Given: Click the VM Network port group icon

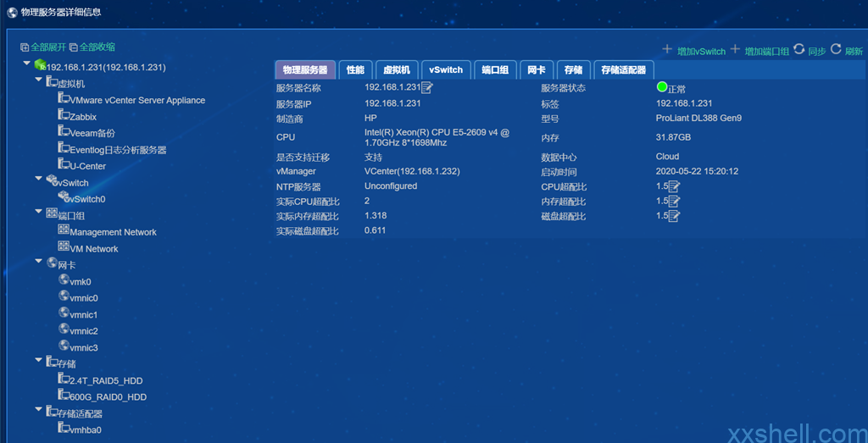Looking at the screenshot, I should (64, 246).
